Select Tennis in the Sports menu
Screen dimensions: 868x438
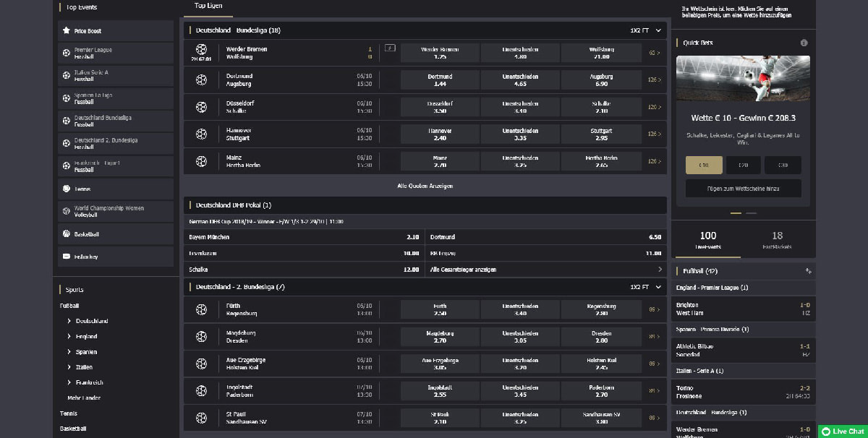[x=69, y=413]
